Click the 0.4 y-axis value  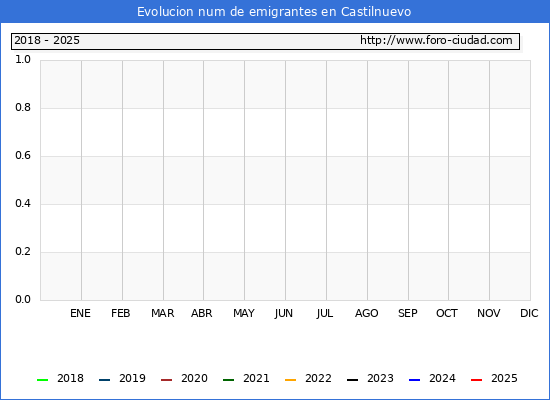click(x=23, y=204)
